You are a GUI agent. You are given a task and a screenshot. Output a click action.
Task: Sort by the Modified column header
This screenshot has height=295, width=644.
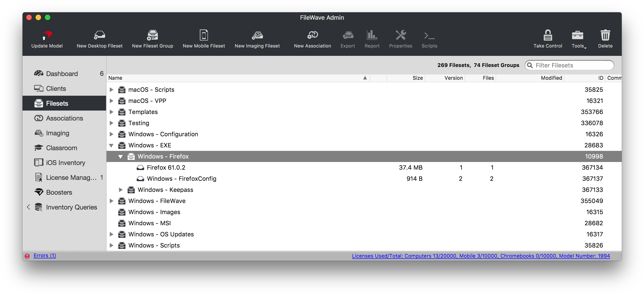(x=530, y=78)
